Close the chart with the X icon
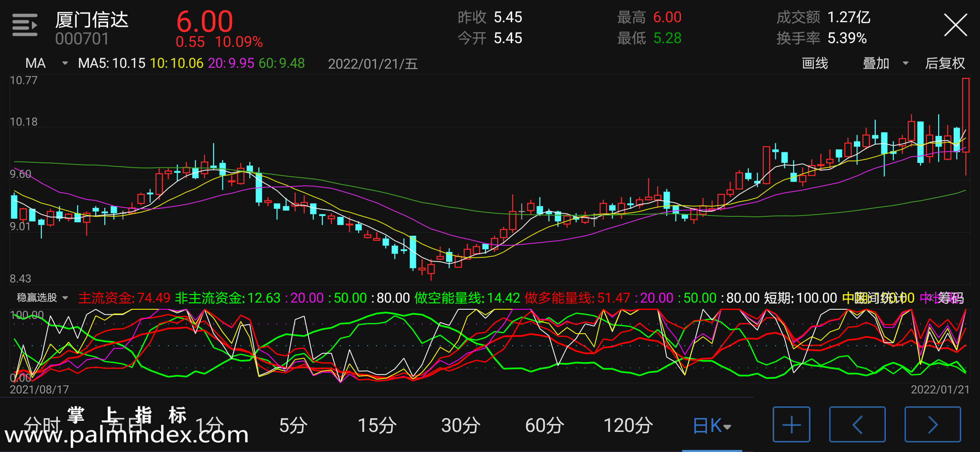Screen dimensions: 980x452 (955, 25)
